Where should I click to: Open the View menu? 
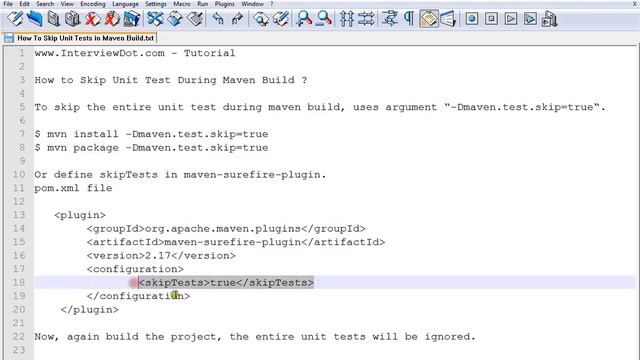click(x=67, y=4)
